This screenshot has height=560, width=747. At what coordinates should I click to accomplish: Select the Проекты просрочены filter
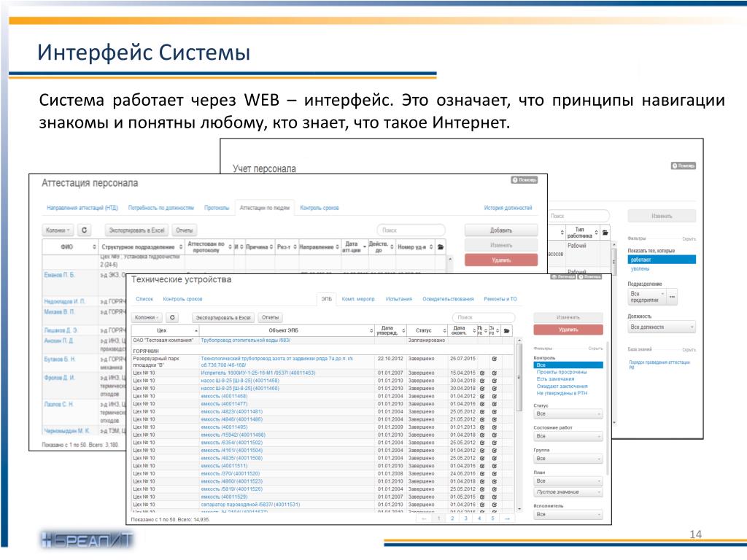pyautogui.click(x=561, y=372)
